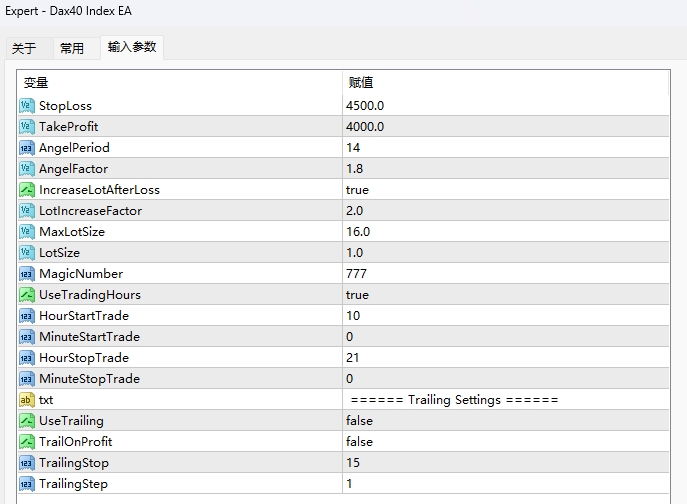Click the HourStopTrade integer icon
The image size is (687, 504).
27,358
